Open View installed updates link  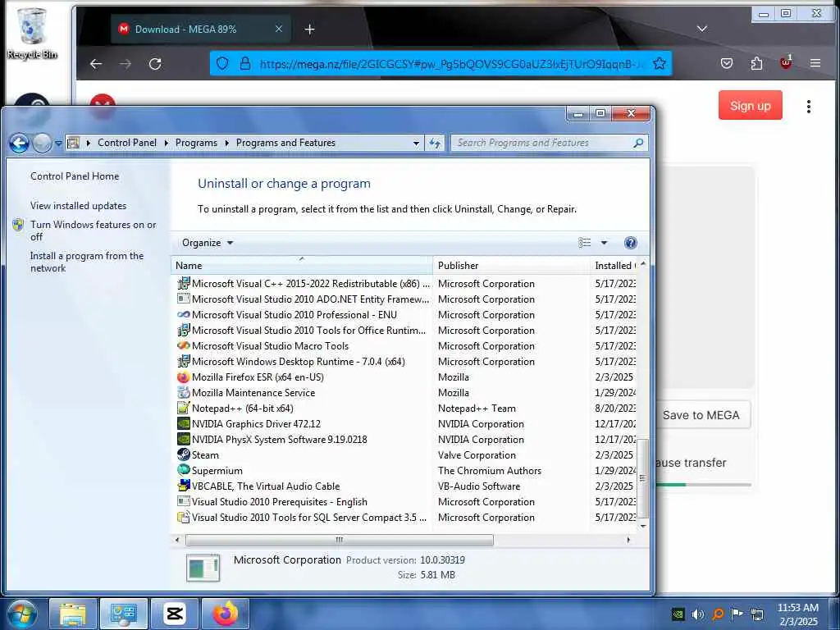click(x=78, y=206)
